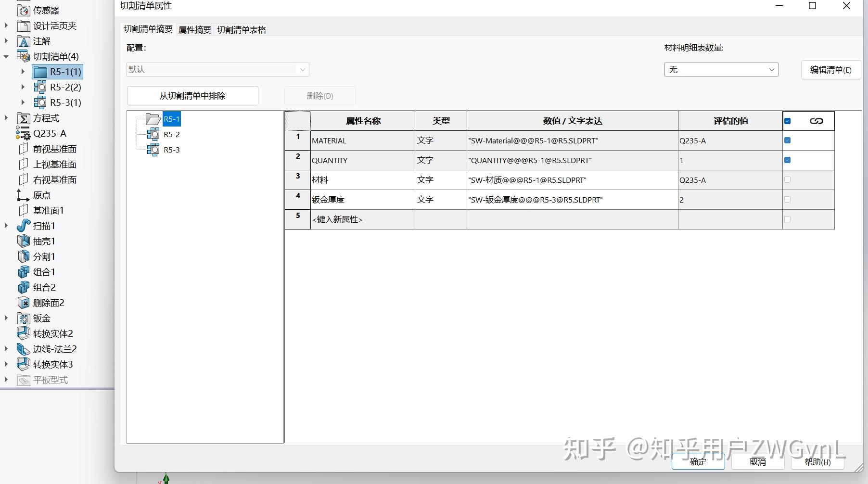Switch to the 切割清单摘要 tab

tap(148, 29)
